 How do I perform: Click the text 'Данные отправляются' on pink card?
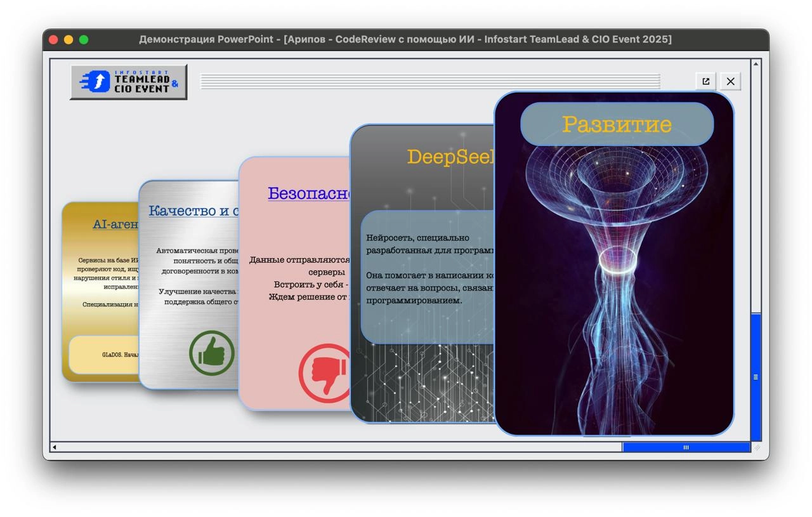click(x=299, y=260)
